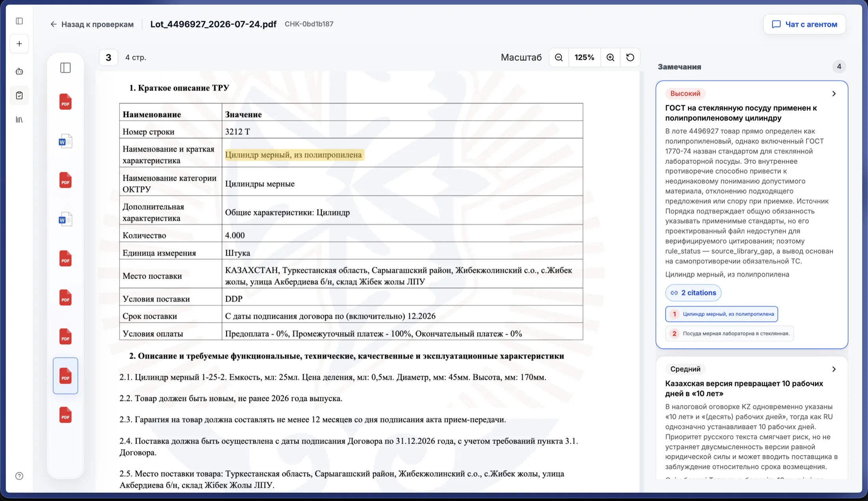Click the 4 стр. page count label
Viewport: 868px width, 501px height.
tap(136, 58)
